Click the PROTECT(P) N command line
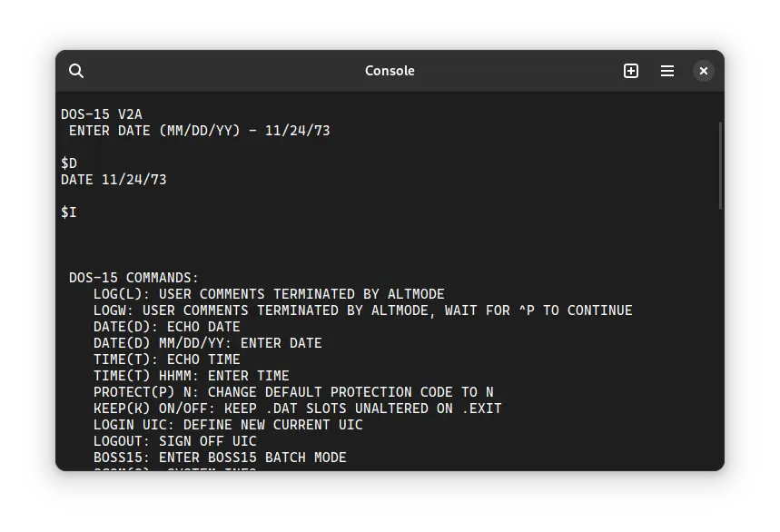The width and height of the screenshot is (780, 532). 293,392
